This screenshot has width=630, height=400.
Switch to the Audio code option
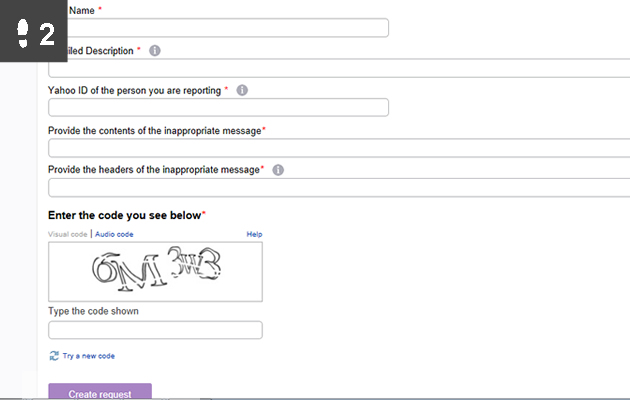point(114,234)
